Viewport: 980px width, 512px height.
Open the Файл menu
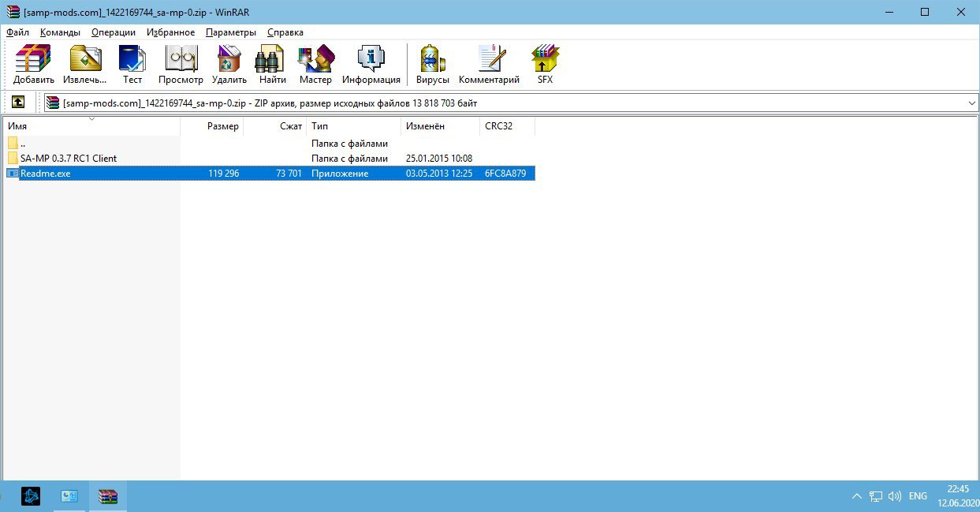coord(17,32)
